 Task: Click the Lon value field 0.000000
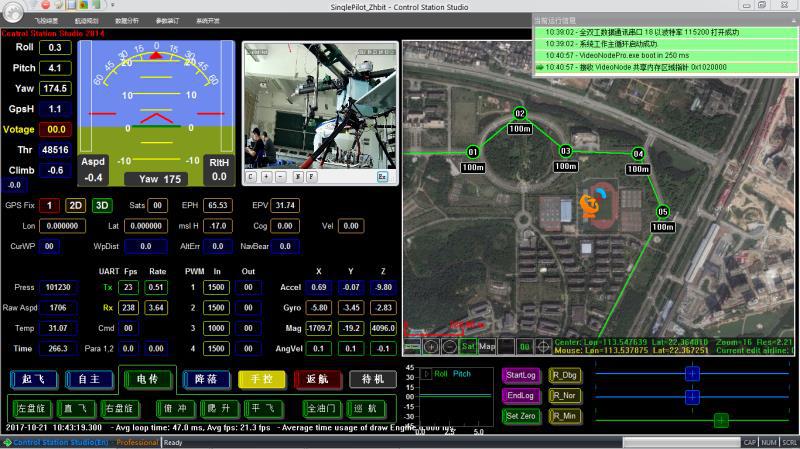point(62,226)
